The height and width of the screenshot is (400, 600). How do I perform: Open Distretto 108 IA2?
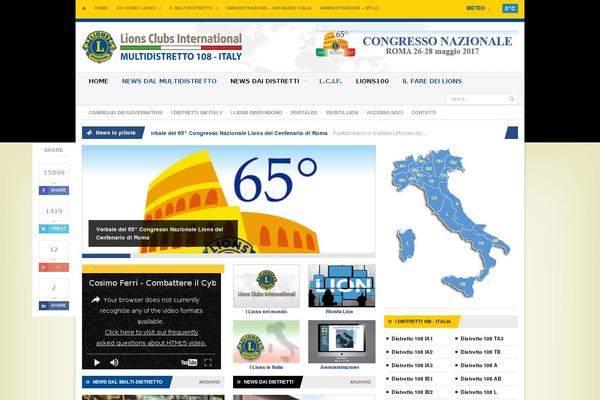tap(412, 352)
